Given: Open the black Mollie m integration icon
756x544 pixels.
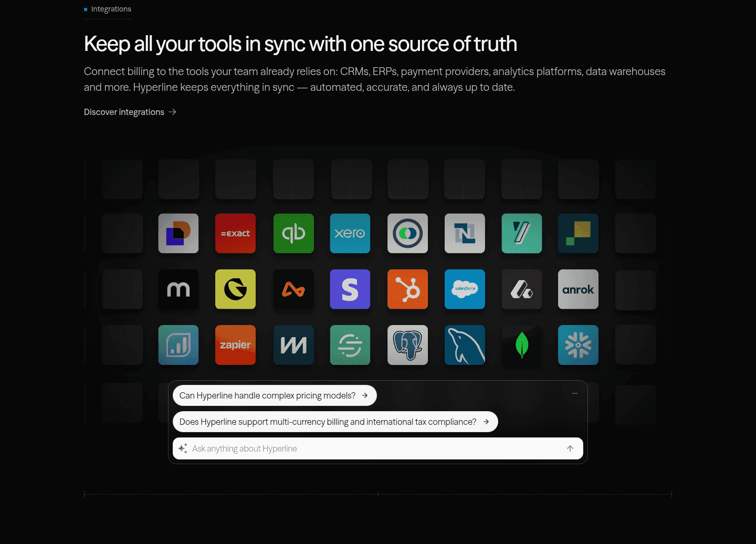Looking at the screenshot, I should [x=178, y=289].
